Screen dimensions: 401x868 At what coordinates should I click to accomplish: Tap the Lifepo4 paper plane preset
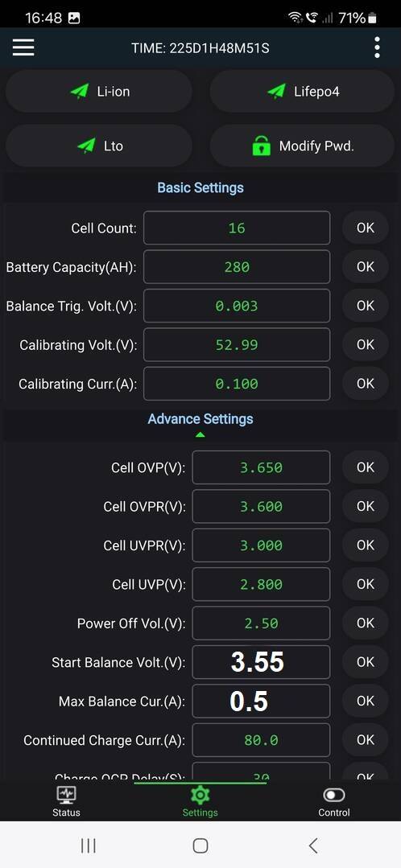276,92
